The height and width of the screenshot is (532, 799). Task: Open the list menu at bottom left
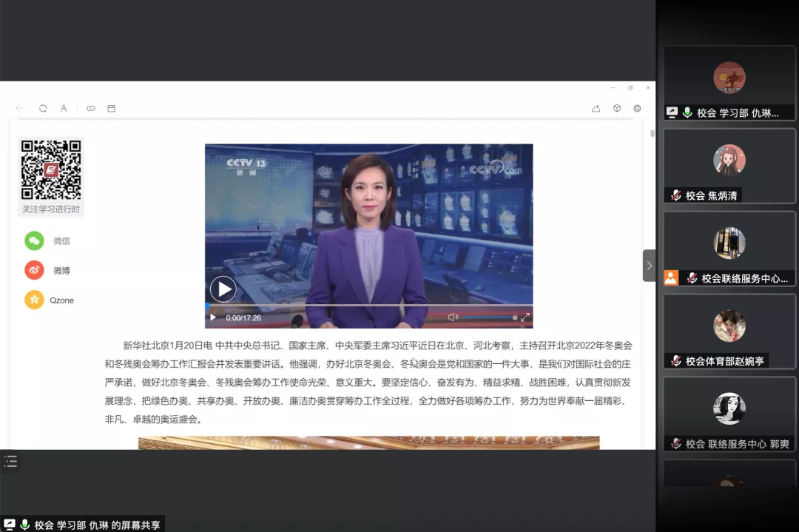10,460
